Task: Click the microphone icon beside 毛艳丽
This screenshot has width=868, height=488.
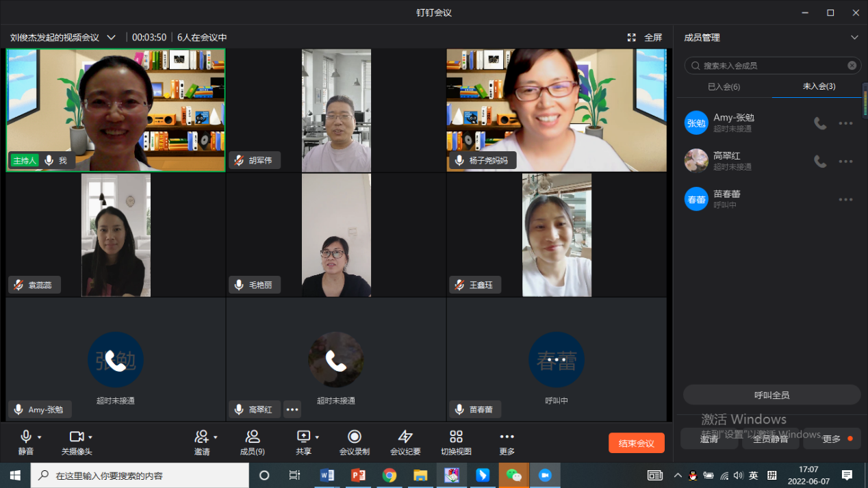Action: [240, 285]
